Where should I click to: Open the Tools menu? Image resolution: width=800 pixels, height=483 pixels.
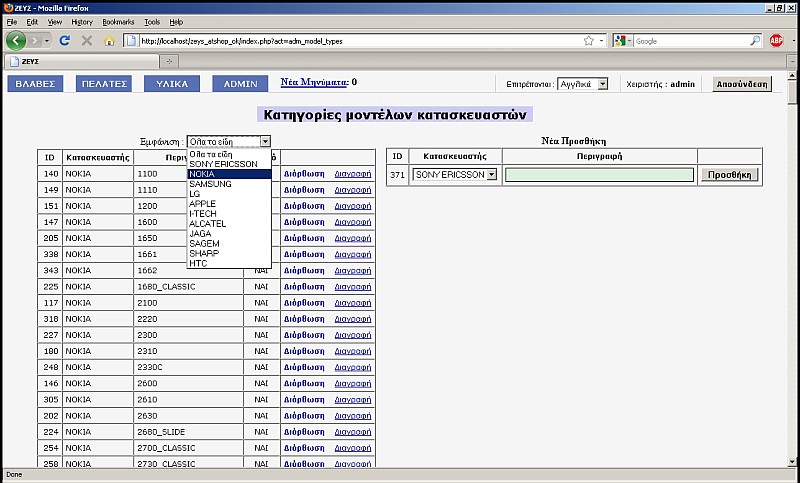(152, 22)
